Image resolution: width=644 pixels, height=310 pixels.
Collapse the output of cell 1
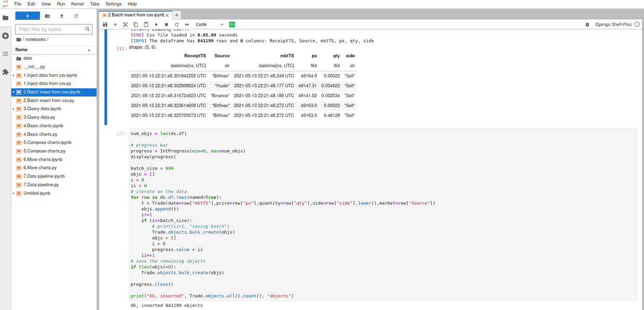click(x=107, y=78)
